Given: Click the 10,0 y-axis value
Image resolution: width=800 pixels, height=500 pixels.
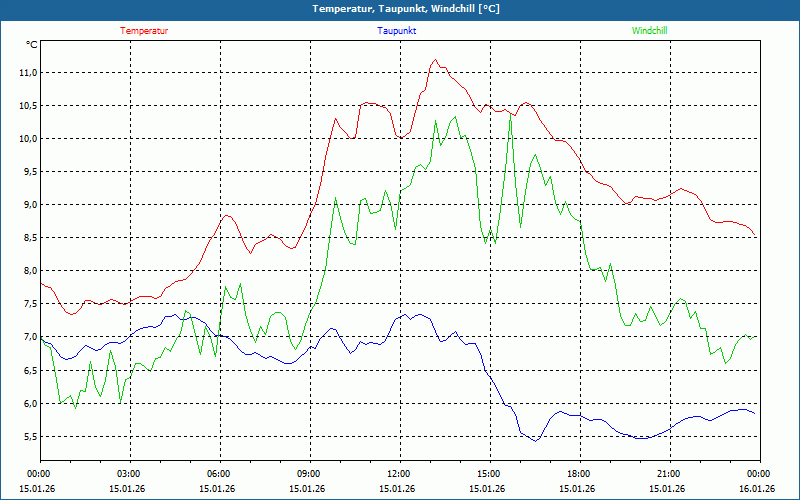Looking at the screenshot, I should pos(27,139).
